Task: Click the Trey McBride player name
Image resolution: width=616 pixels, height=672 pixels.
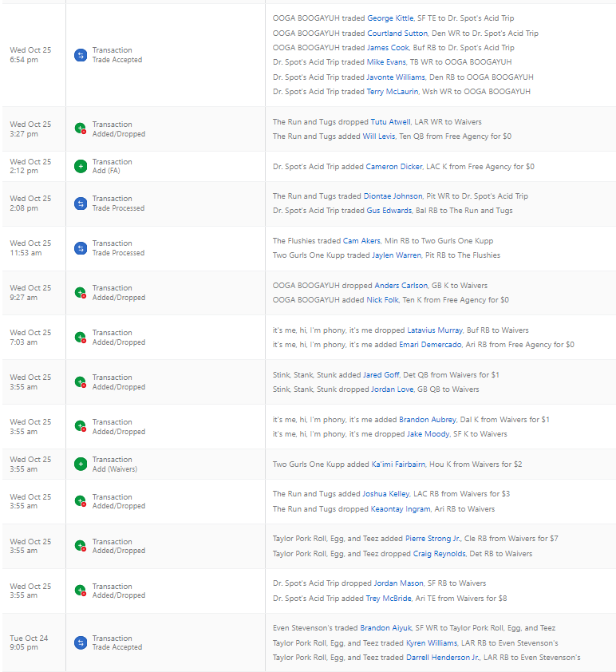Action: (x=388, y=599)
